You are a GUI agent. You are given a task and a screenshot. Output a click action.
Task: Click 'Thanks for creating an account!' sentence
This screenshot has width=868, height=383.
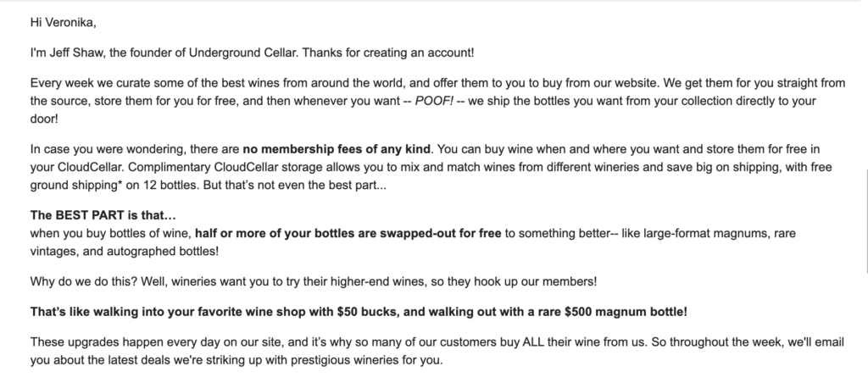(388, 53)
